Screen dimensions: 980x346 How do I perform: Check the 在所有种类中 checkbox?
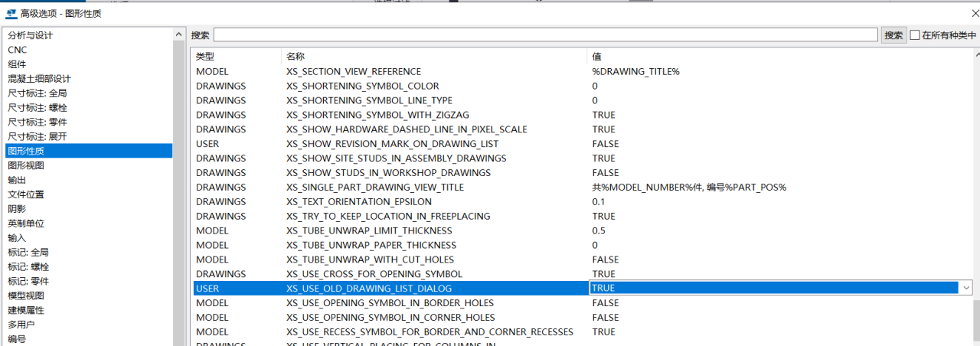[915, 35]
